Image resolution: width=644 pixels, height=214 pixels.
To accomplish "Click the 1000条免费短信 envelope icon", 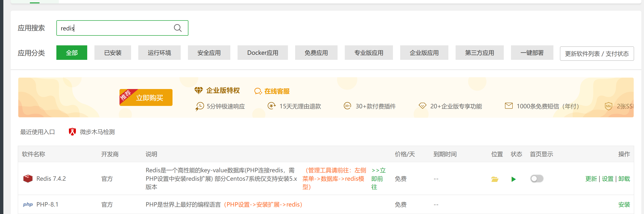I will pos(509,106).
